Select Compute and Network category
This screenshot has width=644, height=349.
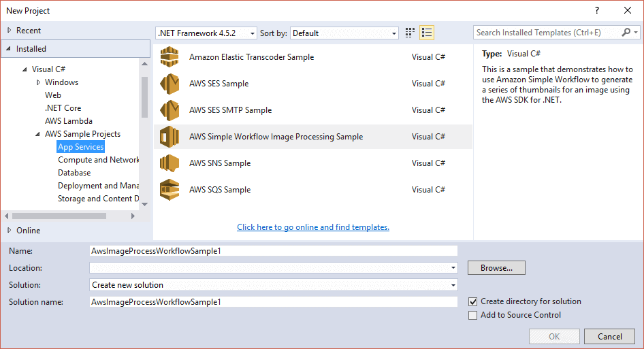(x=98, y=160)
